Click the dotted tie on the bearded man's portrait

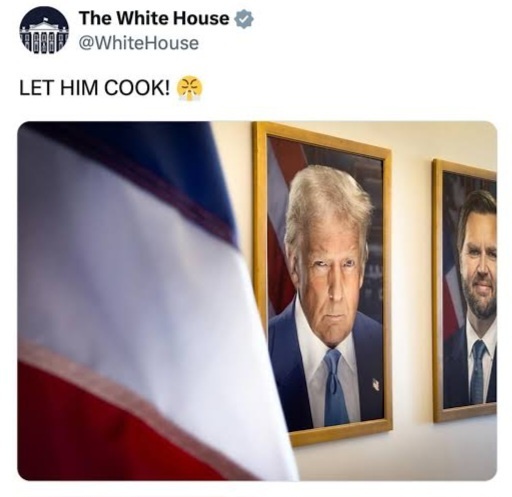point(478,371)
